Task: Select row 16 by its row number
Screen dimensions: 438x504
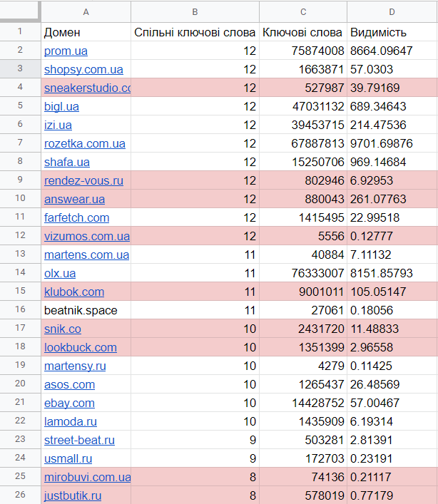Action: 20,310
